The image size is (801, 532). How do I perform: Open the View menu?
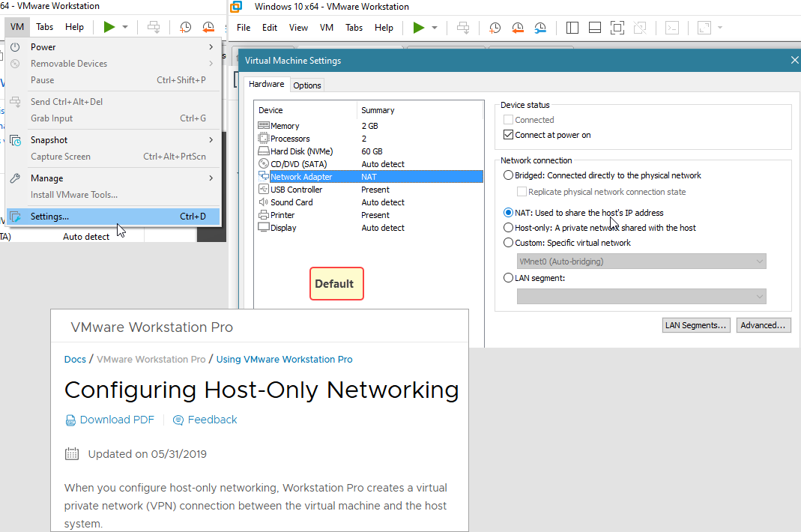[298, 28]
